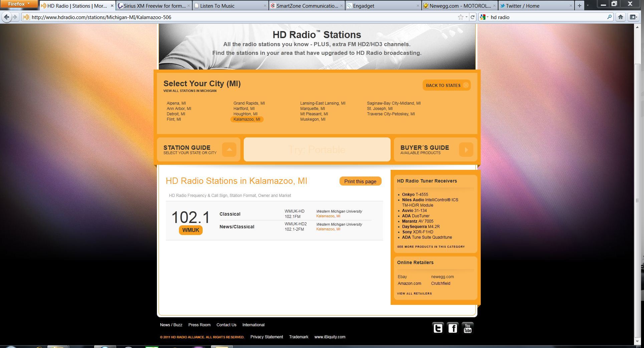Collapse the Station Guide arrow

click(x=229, y=149)
